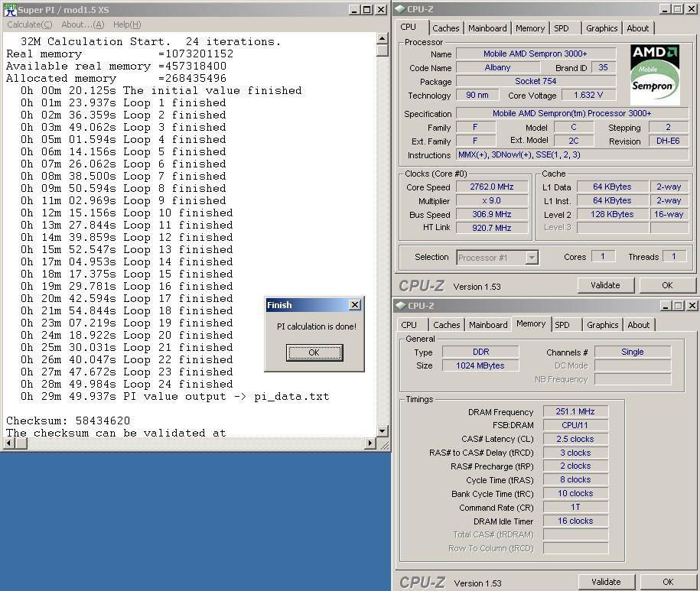The width and height of the screenshot is (700, 591).
Task: Click the AMD Mobile Sempron logo
Action: click(655, 74)
